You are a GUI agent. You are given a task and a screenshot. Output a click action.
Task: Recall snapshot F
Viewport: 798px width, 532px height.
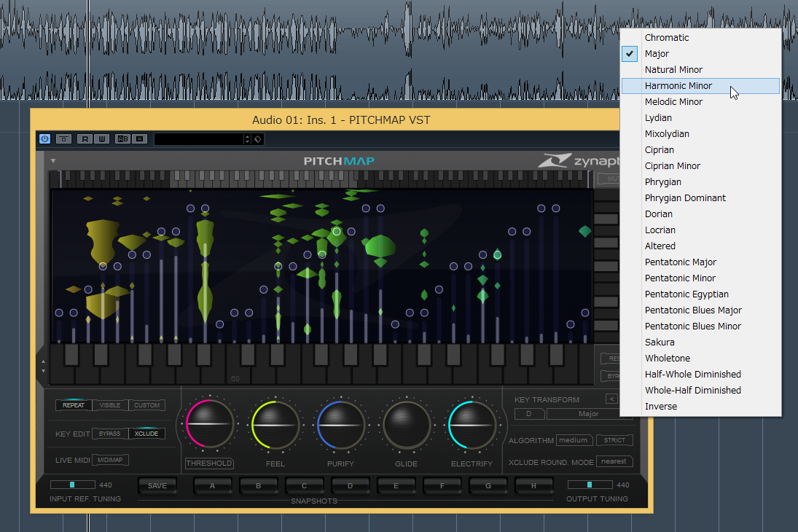(x=442, y=485)
